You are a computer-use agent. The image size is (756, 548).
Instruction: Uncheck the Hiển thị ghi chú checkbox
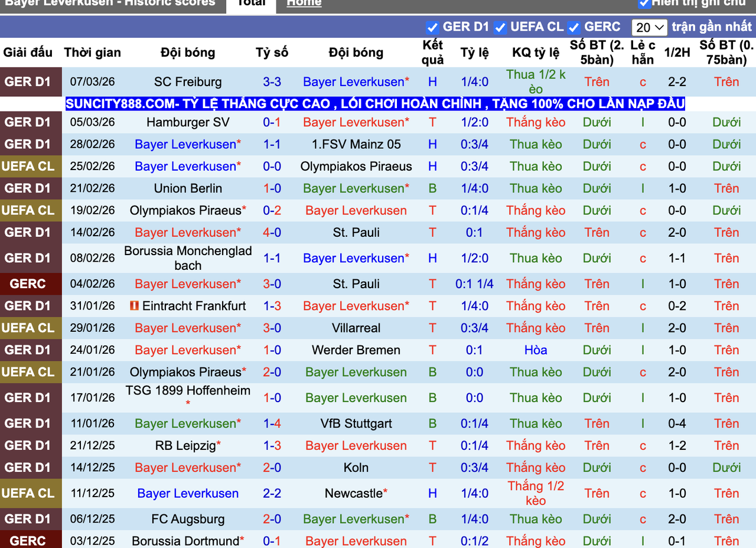click(x=644, y=3)
